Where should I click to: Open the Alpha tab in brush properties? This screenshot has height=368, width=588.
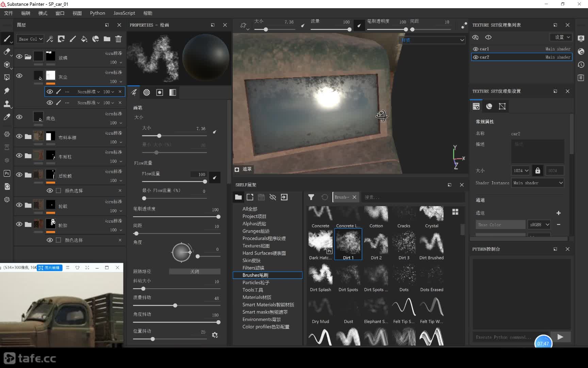tap(147, 92)
